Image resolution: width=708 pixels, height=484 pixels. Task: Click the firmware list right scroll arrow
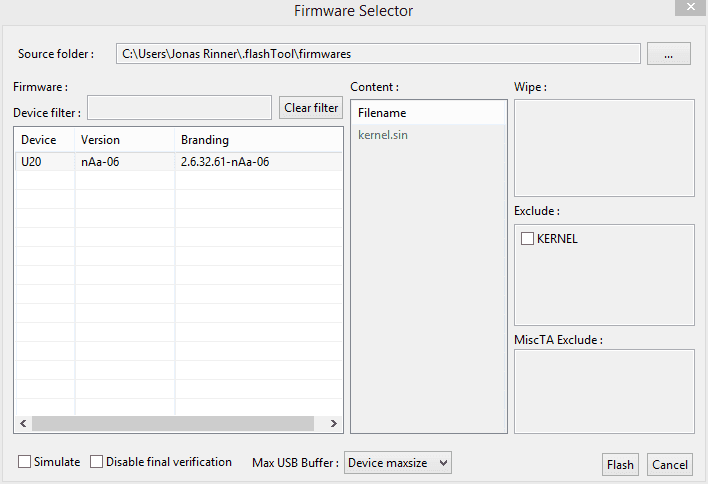[x=334, y=424]
